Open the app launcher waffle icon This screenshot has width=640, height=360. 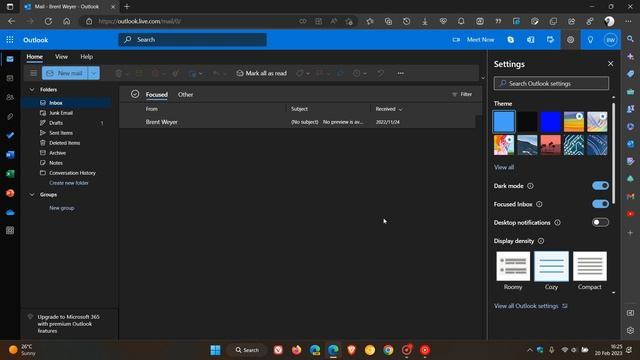[x=10, y=40]
